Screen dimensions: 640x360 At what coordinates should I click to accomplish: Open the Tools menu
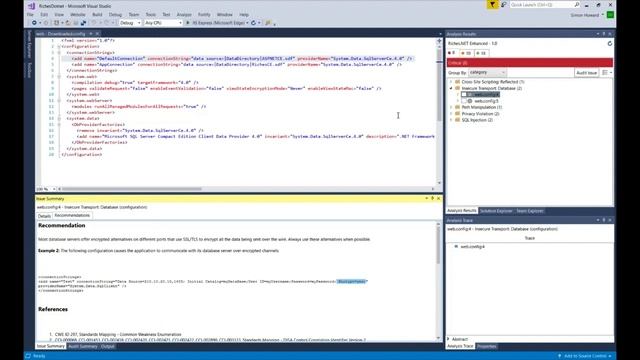coord(151,14)
